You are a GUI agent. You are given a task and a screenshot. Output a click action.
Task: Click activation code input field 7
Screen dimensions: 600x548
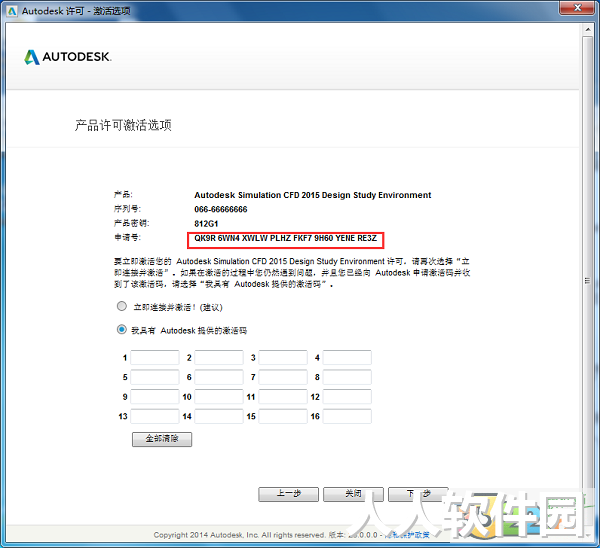tap(283, 377)
